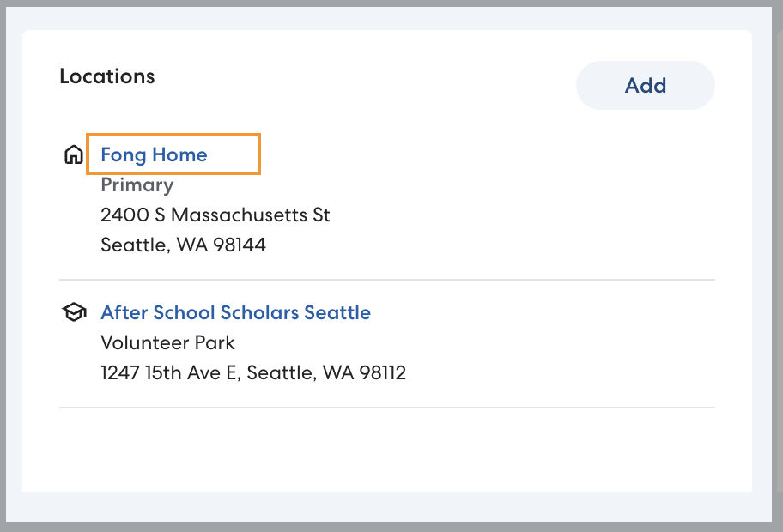Open After School Scholars Seattle link
This screenshot has height=532, width=783.
pos(235,312)
